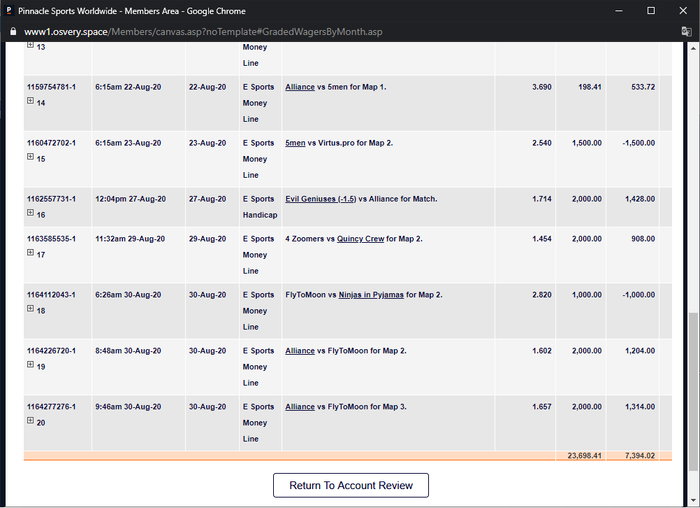Image resolution: width=700 pixels, height=508 pixels.
Task: Click odds value 1.657
Action: pos(542,407)
